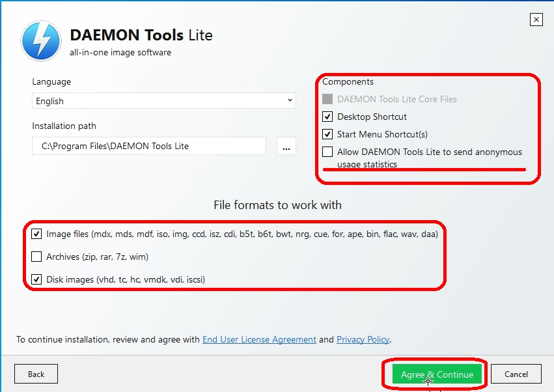Click the grayed DAEMON Tools Lite Core Files checkbox

pyautogui.click(x=327, y=99)
